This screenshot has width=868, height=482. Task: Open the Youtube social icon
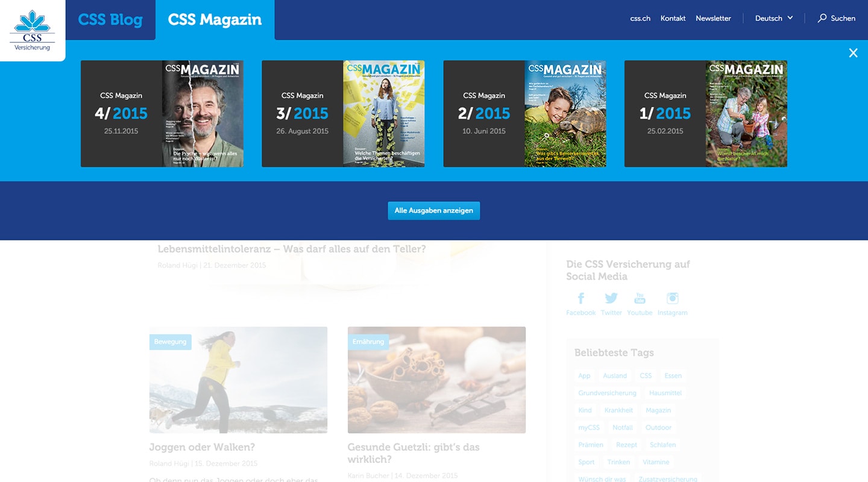tap(640, 298)
